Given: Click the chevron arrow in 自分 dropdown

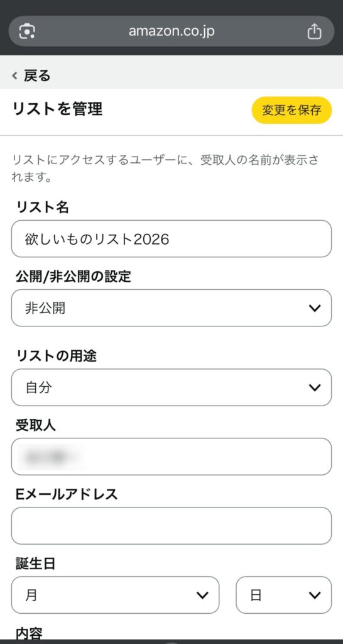Looking at the screenshot, I should [315, 387].
